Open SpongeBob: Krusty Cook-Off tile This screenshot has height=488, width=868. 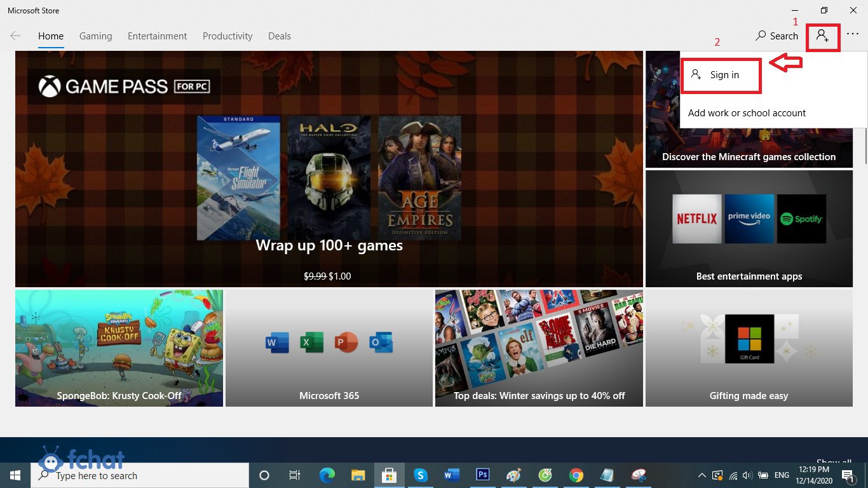click(119, 348)
